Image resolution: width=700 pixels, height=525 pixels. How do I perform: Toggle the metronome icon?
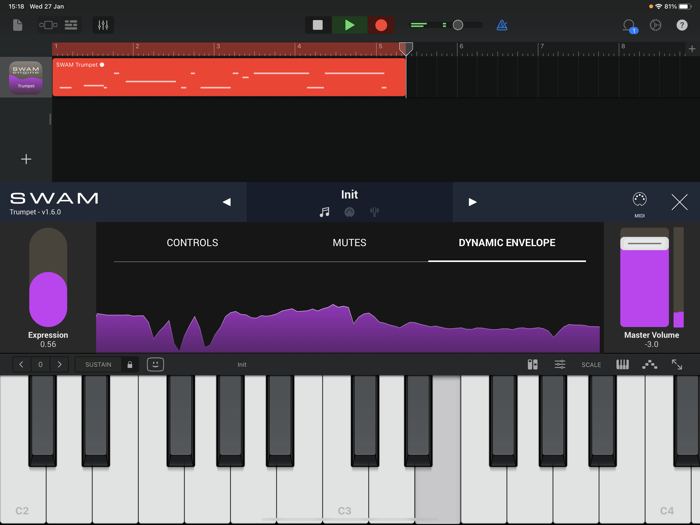(502, 25)
